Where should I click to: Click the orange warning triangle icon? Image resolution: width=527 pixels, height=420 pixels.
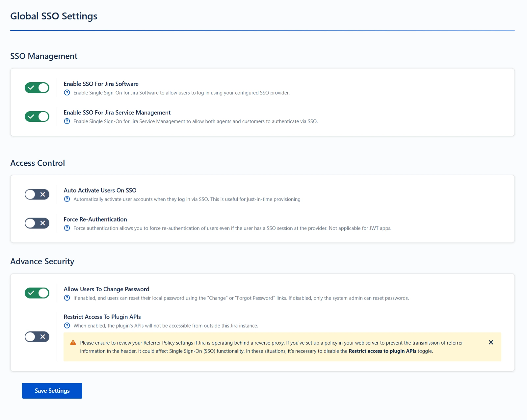[x=73, y=343]
